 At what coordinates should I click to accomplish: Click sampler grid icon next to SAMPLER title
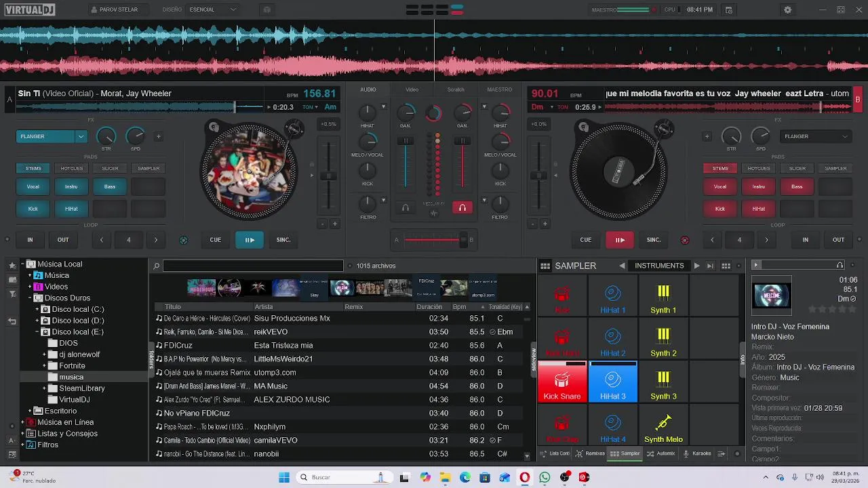pyautogui.click(x=545, y=266)
